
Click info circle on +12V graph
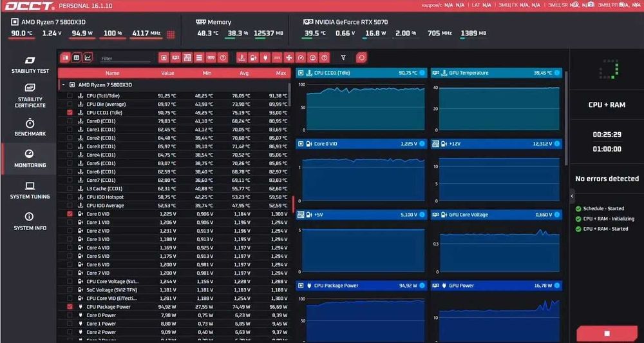tap(557, 144)
